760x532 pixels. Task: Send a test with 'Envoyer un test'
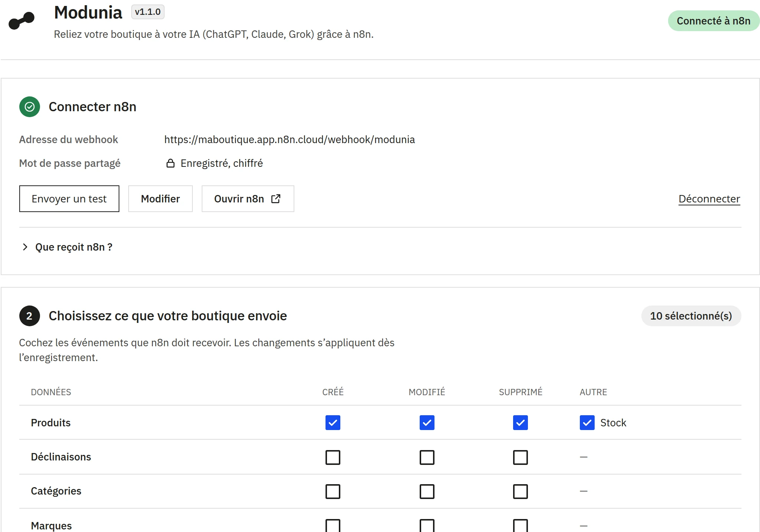[69, 199]
